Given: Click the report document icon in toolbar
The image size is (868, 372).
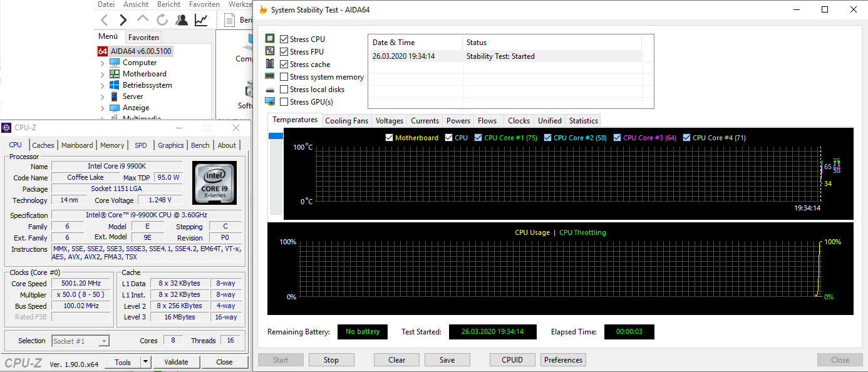Looking at the screenshot, I should [x=230, y=20].
